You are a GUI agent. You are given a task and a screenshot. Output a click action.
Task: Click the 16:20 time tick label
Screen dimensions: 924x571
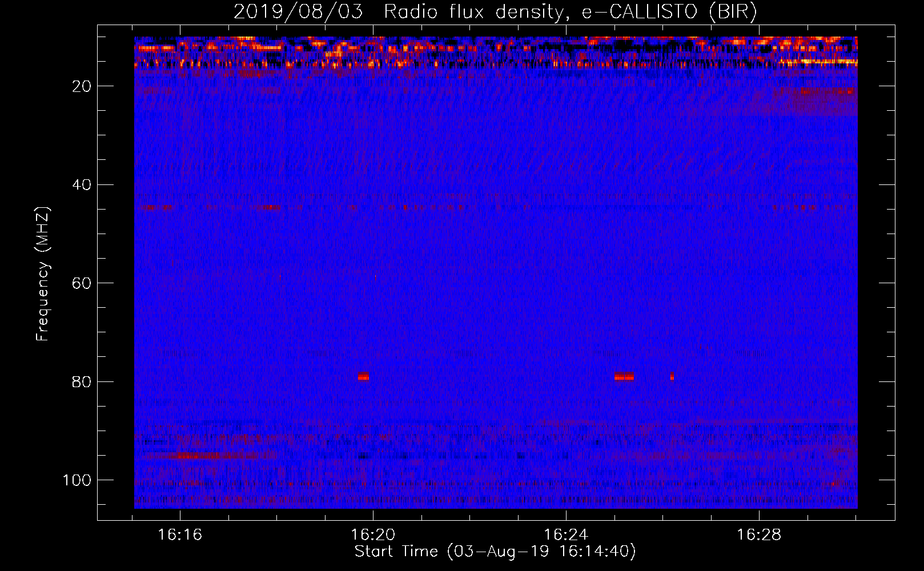(373, 535)
